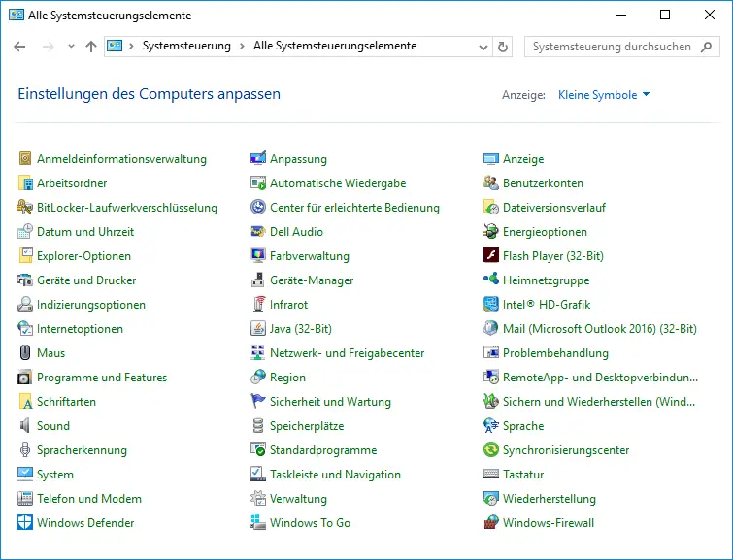Click the Dell Audio icon
This screenshot has height=560, width=733.
258,232
